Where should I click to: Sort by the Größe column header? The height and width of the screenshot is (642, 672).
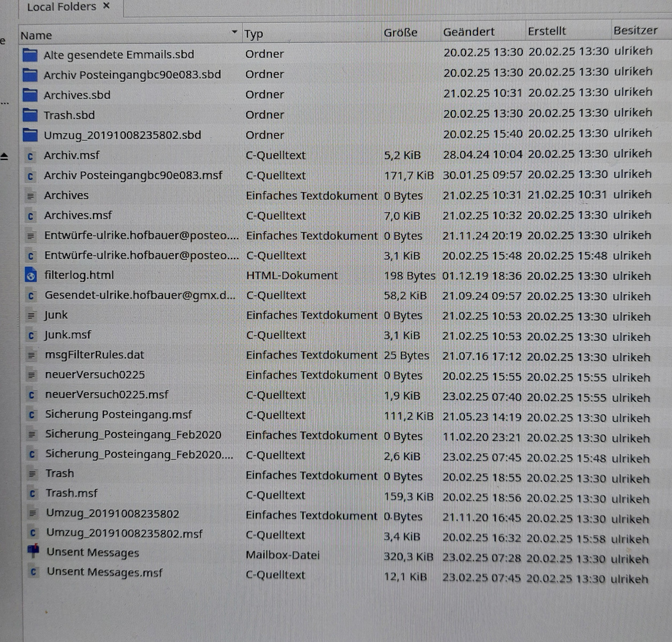tap(411, 33)
